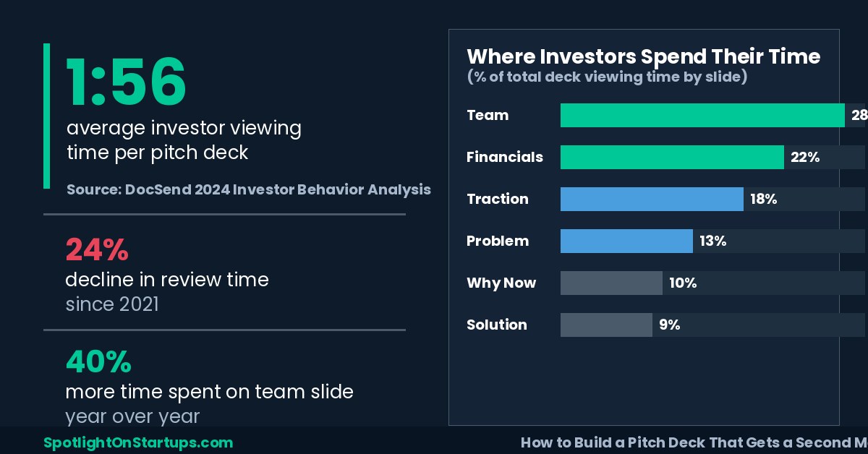868x454 pixels.
Task: Click the Team label in the chart
Action: point(488,115)
